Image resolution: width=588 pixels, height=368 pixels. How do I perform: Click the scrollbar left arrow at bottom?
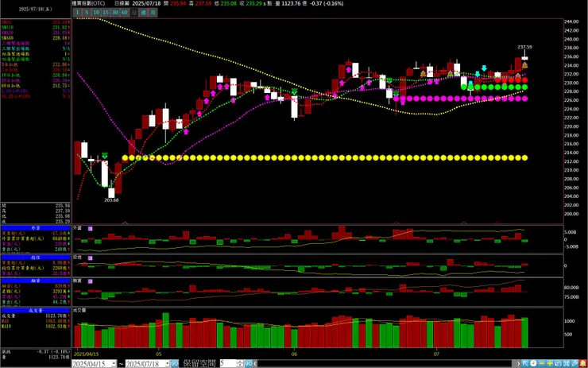(x=255, y=363)
